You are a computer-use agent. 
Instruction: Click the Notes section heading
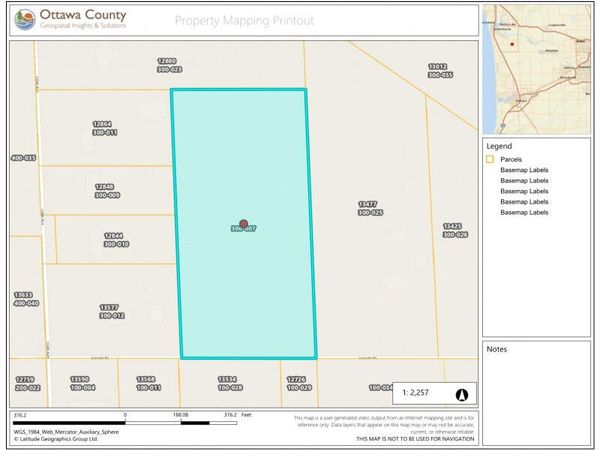pyautogui.click(x=498, y=350)
